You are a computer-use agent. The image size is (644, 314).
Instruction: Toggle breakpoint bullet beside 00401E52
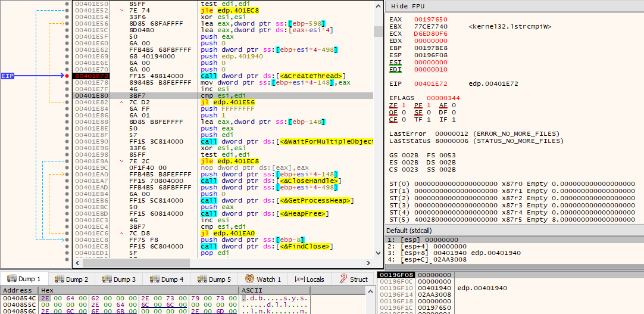tap(67, 10)
